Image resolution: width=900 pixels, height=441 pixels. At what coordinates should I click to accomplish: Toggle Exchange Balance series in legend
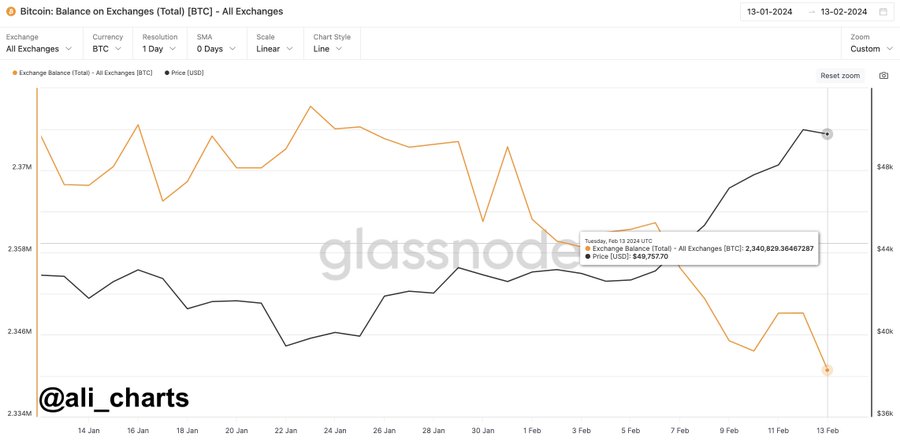point(82,72)
